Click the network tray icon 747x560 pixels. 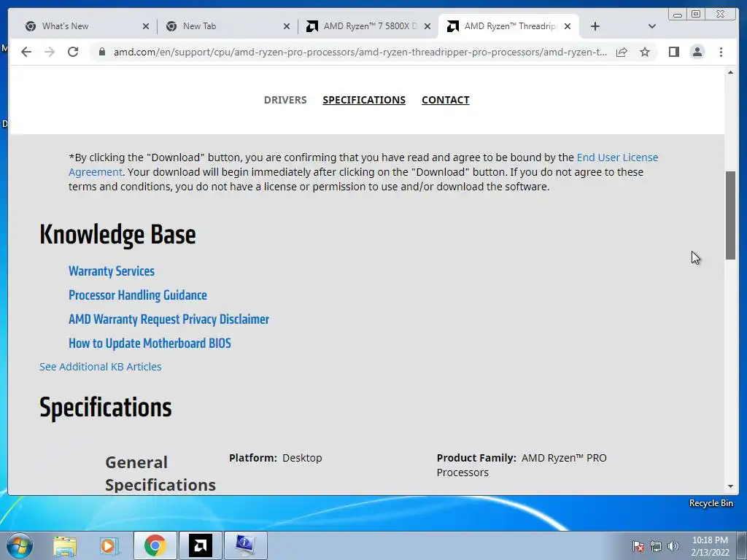[656, 546]
